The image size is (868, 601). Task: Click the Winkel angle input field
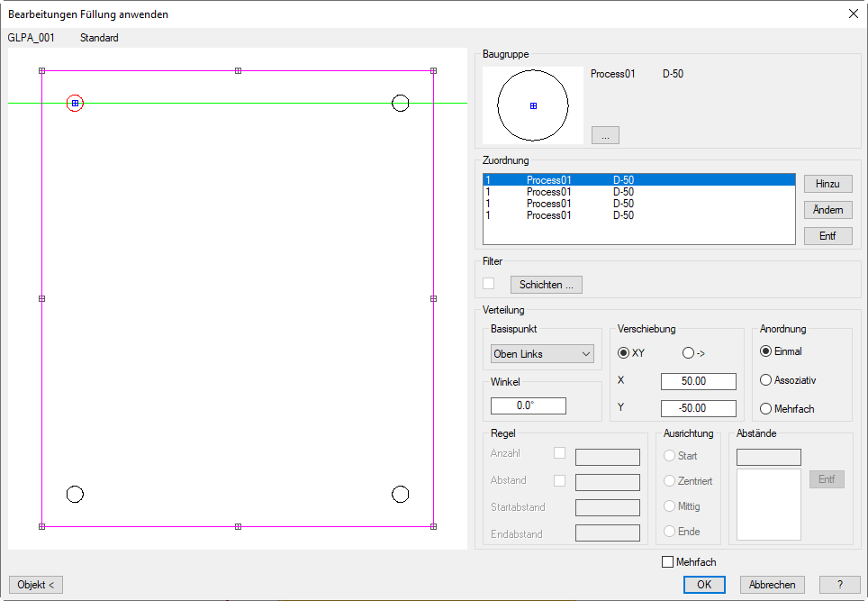(x=528, y=405)
